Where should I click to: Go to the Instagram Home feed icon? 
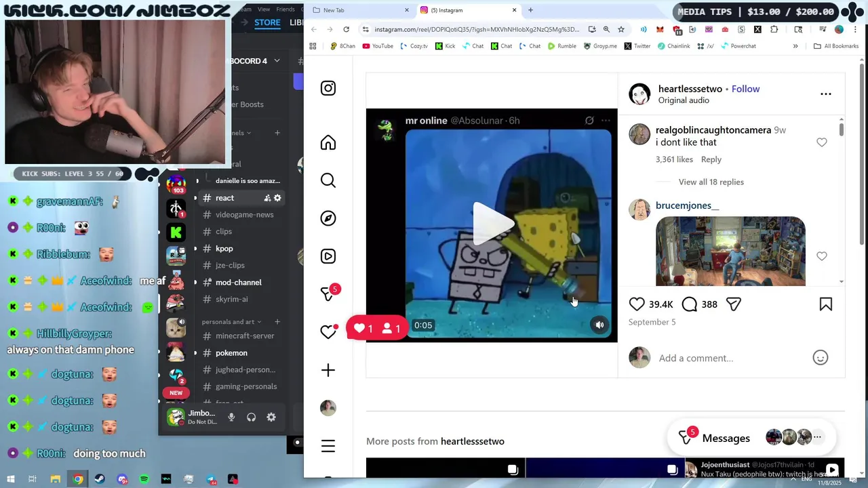[328, 142]
